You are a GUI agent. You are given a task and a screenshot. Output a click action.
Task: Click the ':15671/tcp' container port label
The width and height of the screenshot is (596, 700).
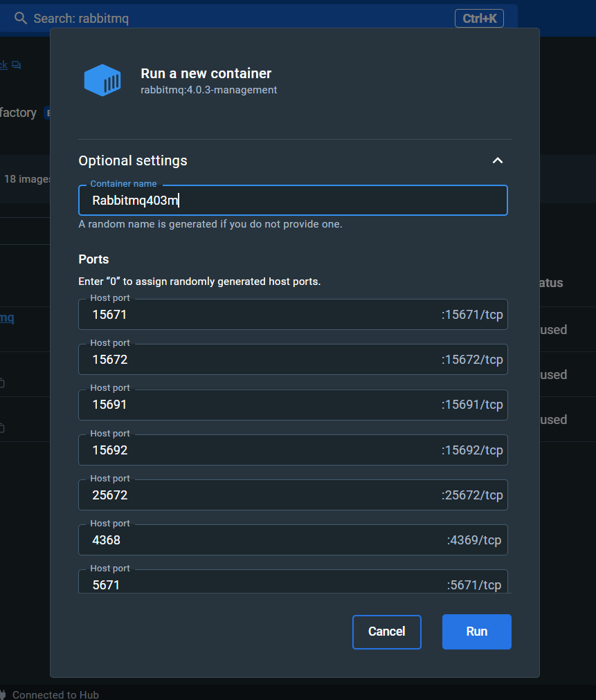tap(472, 314)
